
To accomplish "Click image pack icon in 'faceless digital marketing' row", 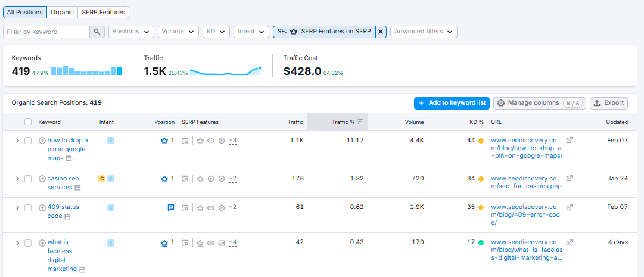I will tap(222, 243).
